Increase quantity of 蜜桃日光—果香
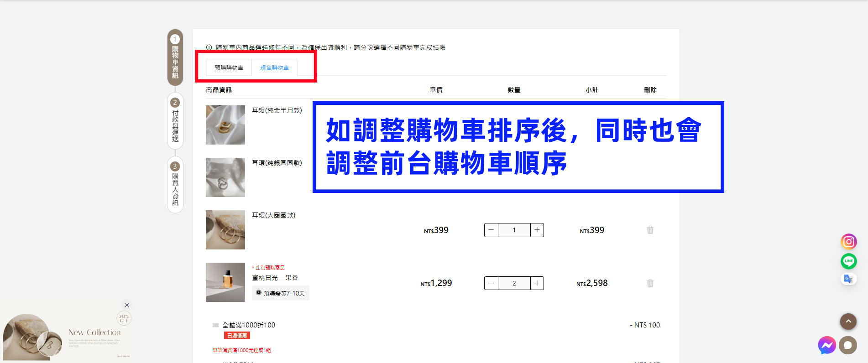This screenshot has height=363, width=868. [x=537, y=283]
